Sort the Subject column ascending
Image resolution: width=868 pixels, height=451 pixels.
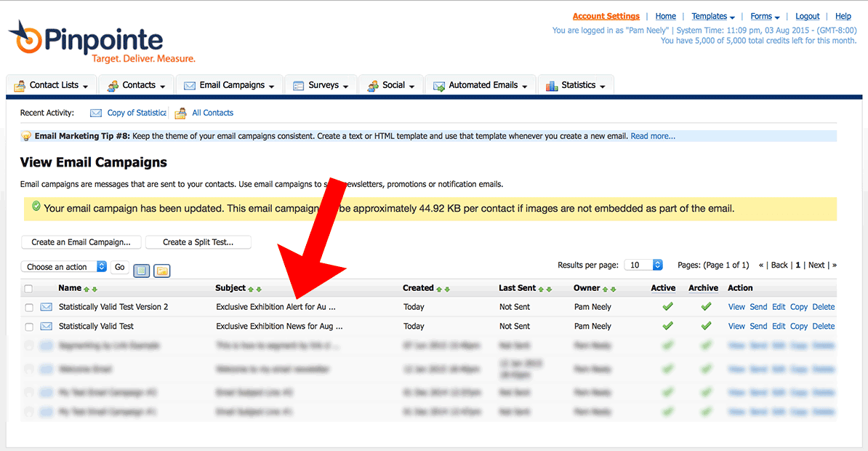coord(251,290)
